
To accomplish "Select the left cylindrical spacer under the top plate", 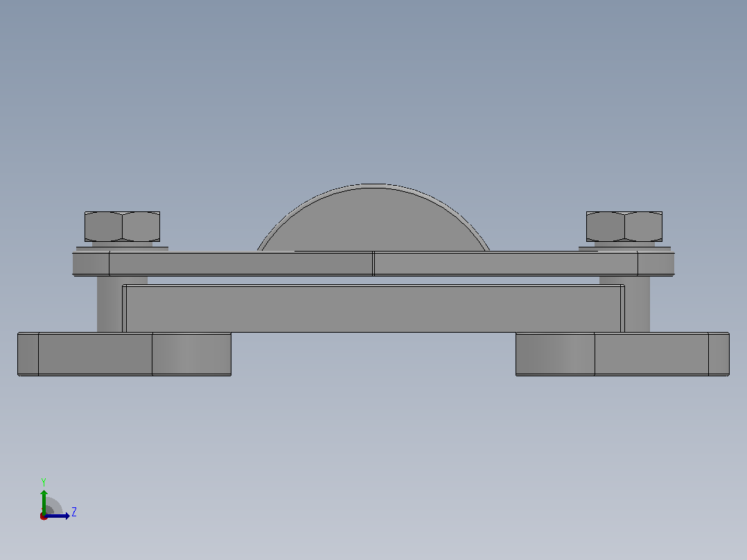I will click(110, 304).
